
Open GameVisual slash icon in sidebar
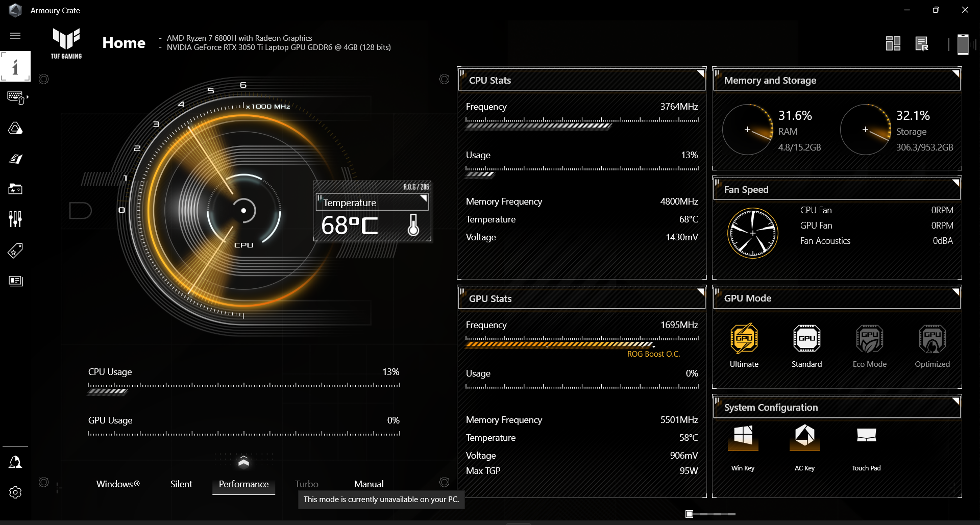15,159
